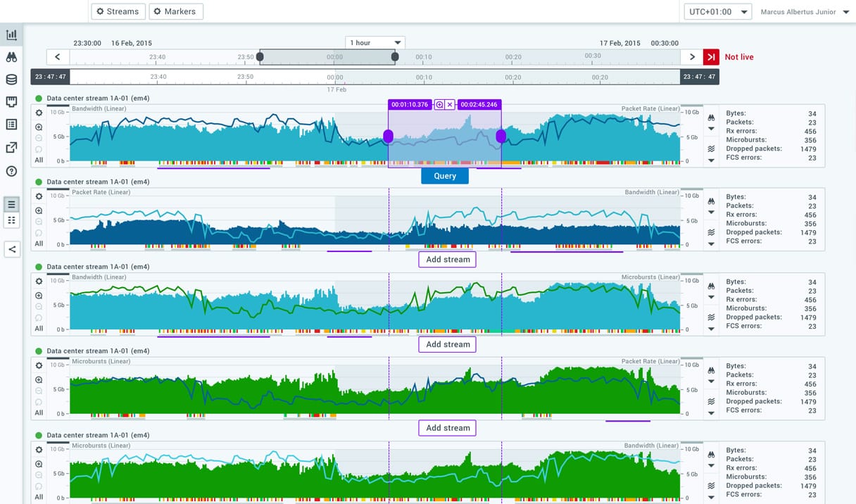Open the 1 hour time range dropdown
This screenshot has width=856, height=504.
[x=375, y=43]
